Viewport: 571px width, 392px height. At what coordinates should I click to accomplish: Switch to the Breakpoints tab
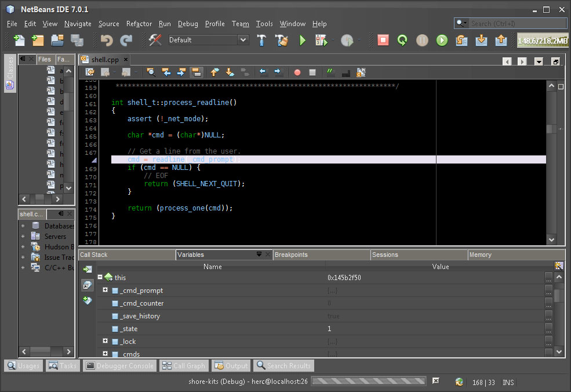[321, 255]
